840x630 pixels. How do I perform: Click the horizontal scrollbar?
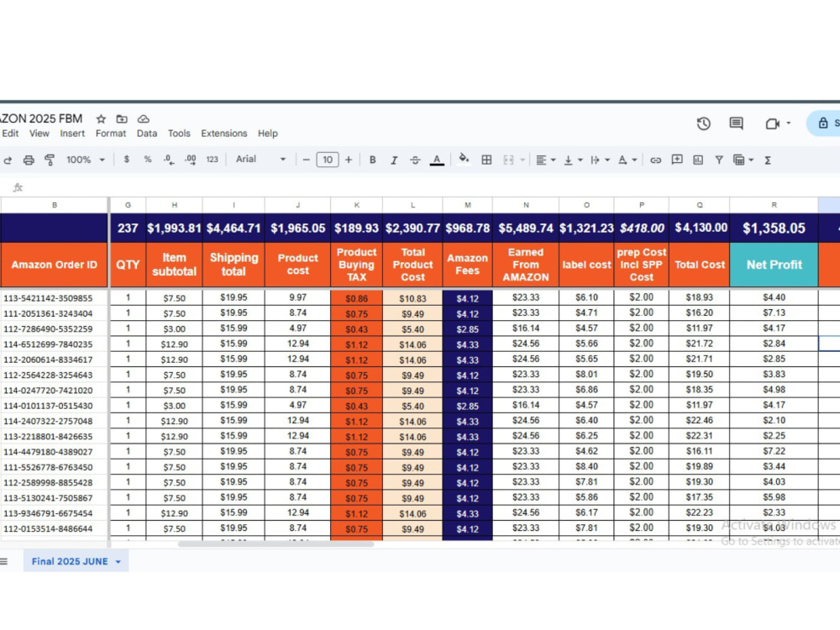point(276,543)
